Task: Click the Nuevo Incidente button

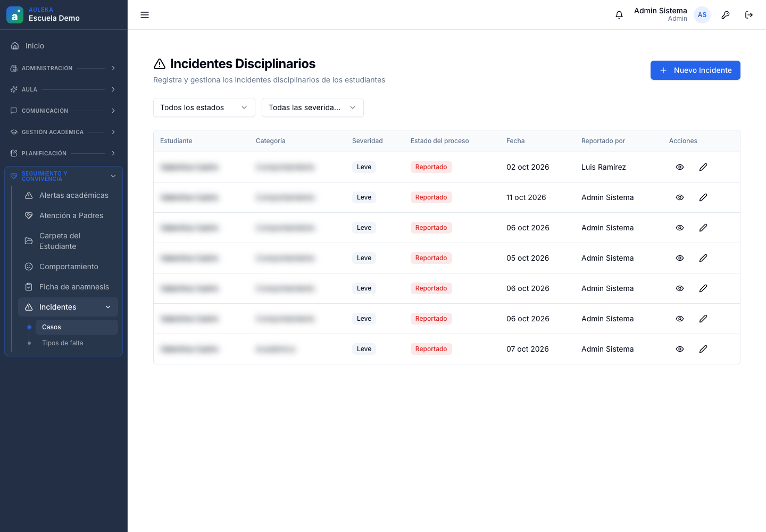Action: pyautogui.click(x=695, y=70)
